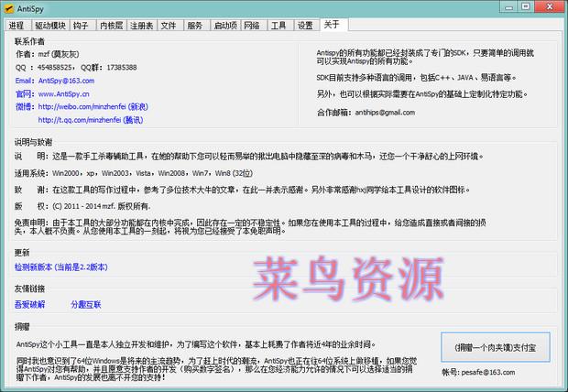The image size is (568, 392).
Task: Minimize the AntiSpy window
Action: [509, 7]
